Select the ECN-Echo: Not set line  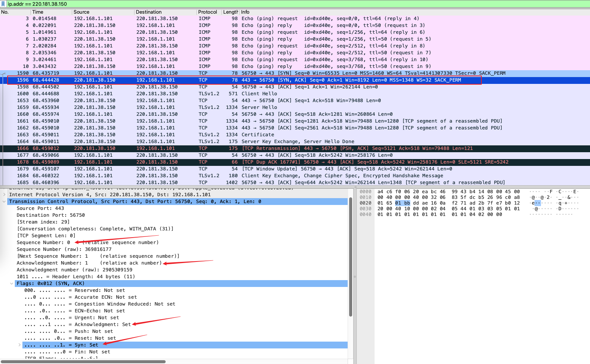[74, 311]
